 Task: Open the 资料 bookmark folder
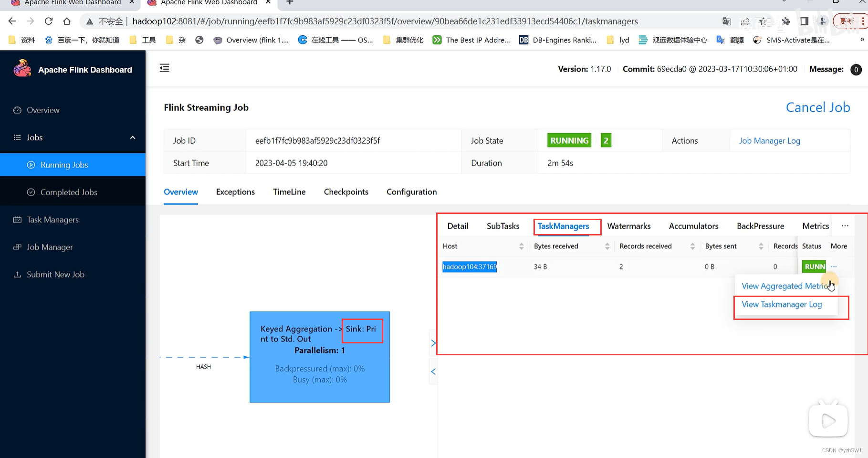[x=22, y=40]
